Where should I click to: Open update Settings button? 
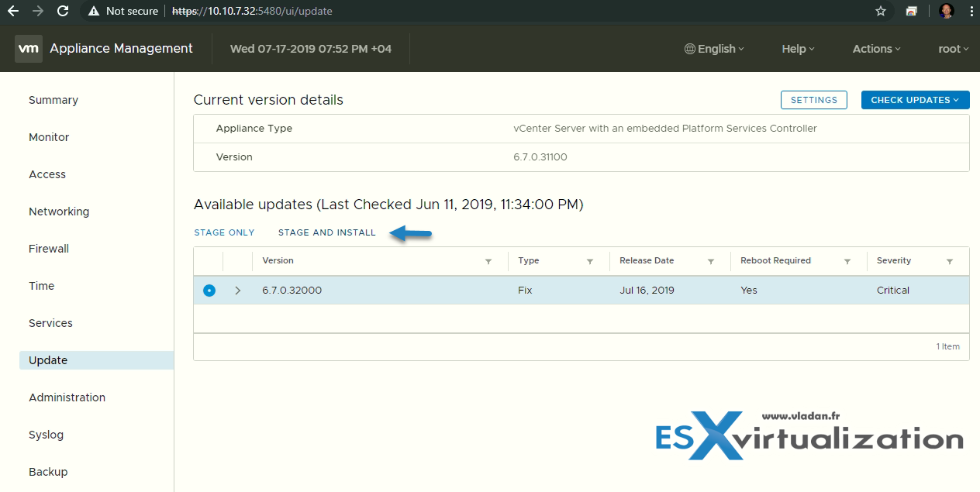(x=813, y=100)
